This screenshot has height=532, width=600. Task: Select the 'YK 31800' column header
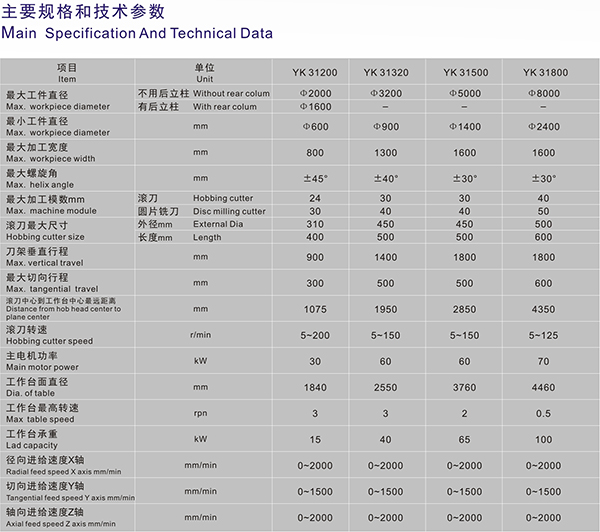click(x=545, y=73)
